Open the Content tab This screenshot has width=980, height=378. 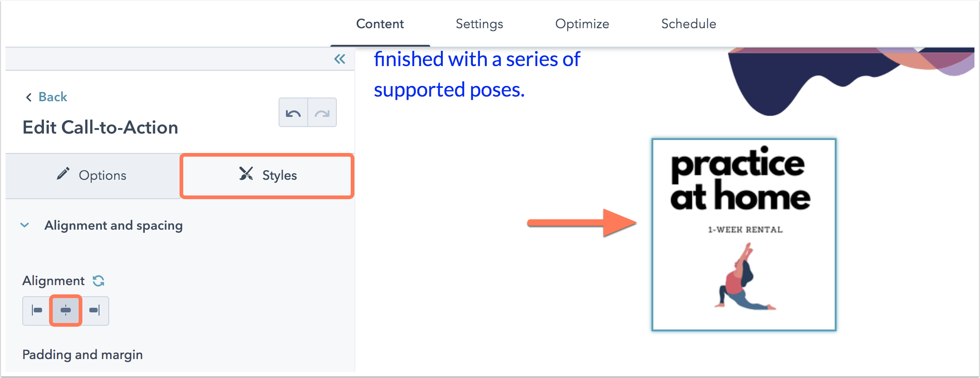click(x=380, y=24)
